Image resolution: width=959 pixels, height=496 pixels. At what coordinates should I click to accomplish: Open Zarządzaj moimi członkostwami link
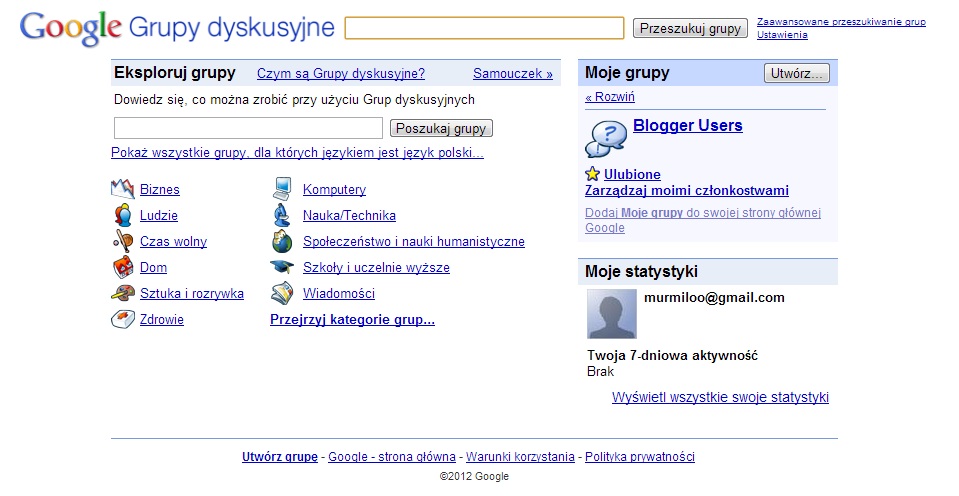pyautogui.click(x=687, y=190)
